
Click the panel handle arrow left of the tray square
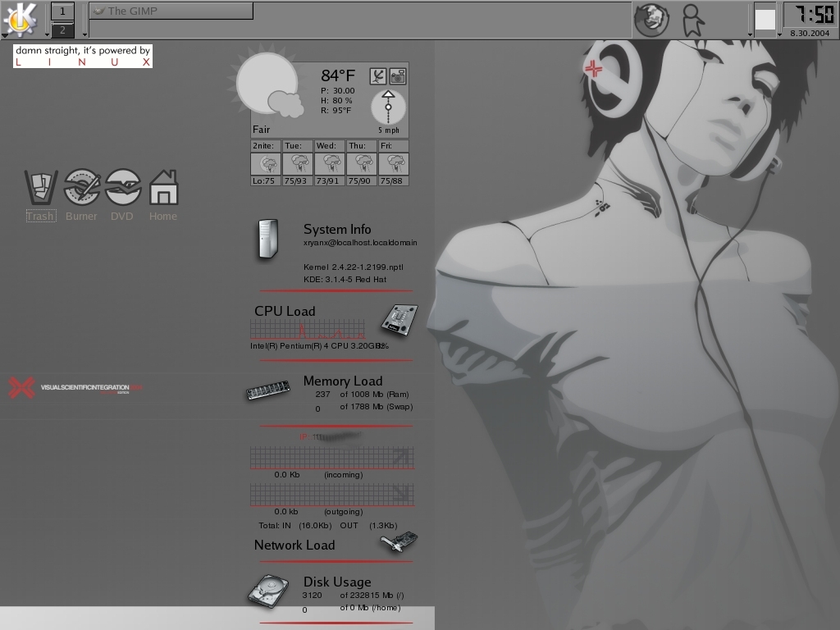(750, 34)
